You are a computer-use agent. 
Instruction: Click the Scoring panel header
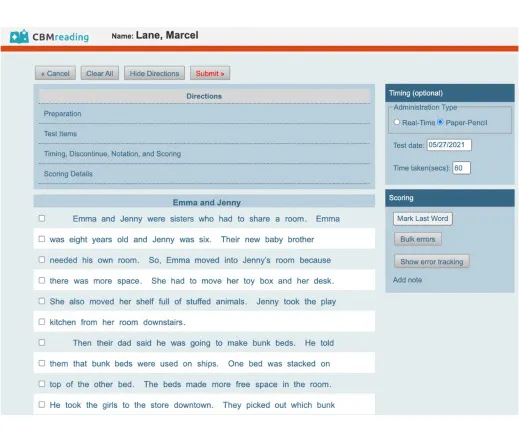coord(450,198)
